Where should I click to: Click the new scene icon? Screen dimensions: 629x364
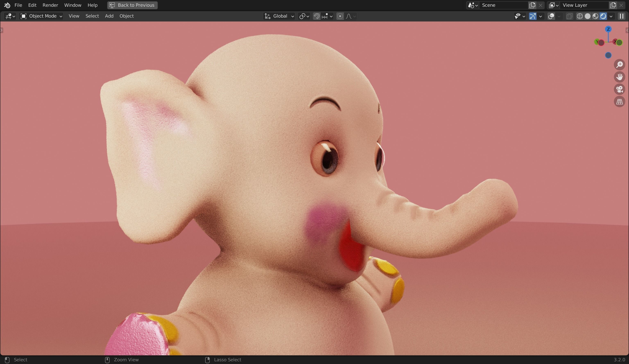click(x=532, y=5)
